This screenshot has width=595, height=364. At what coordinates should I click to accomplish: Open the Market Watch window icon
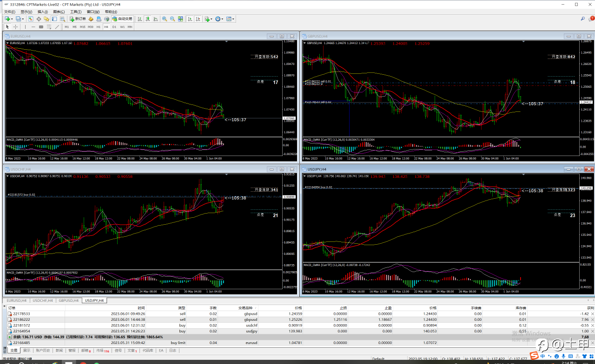coord(31,19)
